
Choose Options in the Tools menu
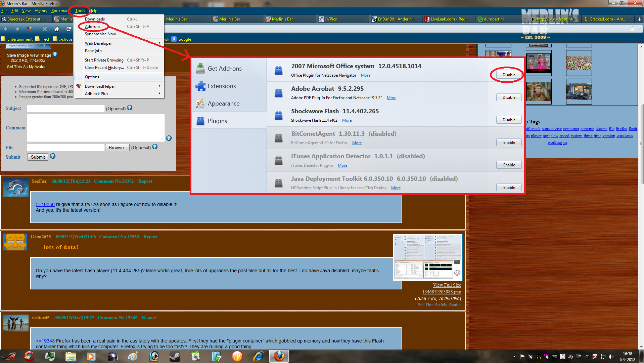click(119, 77)
